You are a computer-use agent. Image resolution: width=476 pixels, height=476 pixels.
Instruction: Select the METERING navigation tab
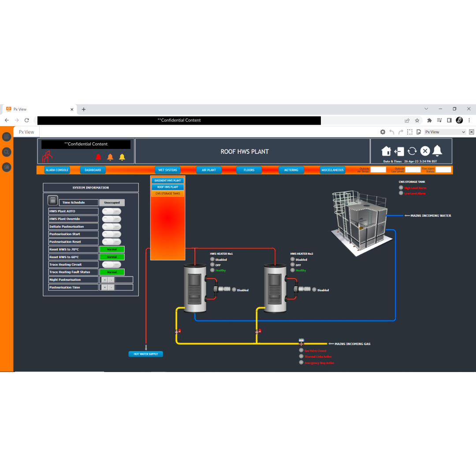[x=291, y=170]
